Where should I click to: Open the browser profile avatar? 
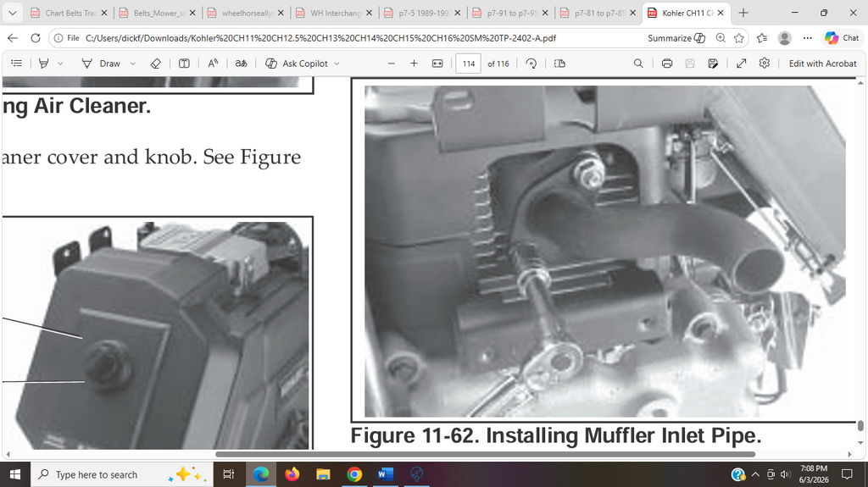click(x=785, y=38)
